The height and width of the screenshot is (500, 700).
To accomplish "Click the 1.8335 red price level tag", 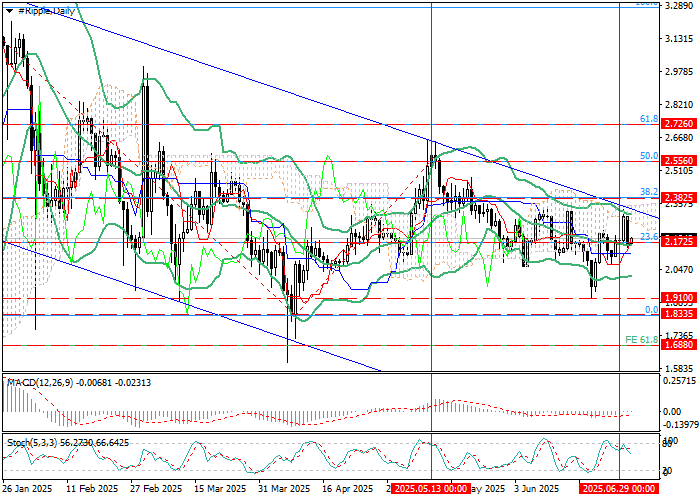I will [678, 314].
